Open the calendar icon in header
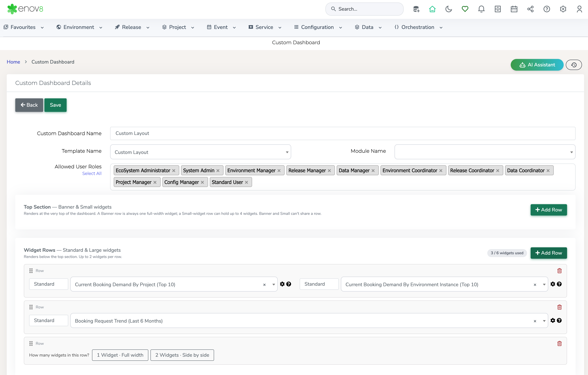The image size is (588, 375). 514,9
